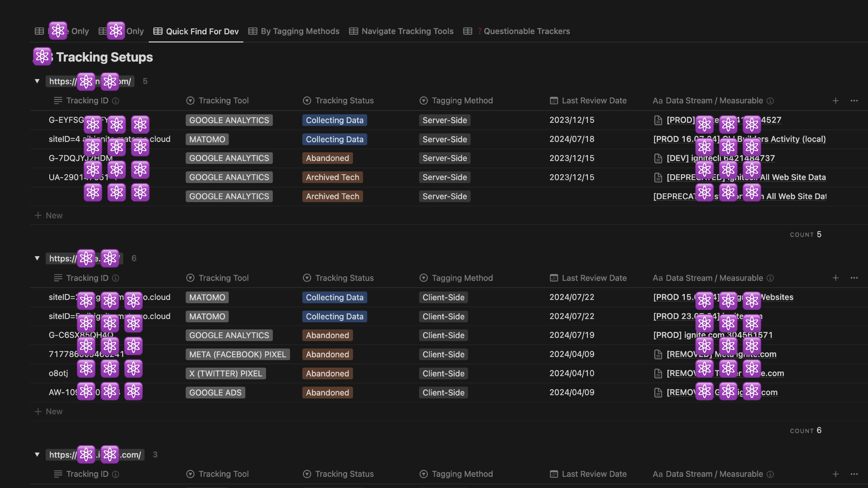Click Tracking Status column header in first table

pyautogui.click(x=338, y=101)
